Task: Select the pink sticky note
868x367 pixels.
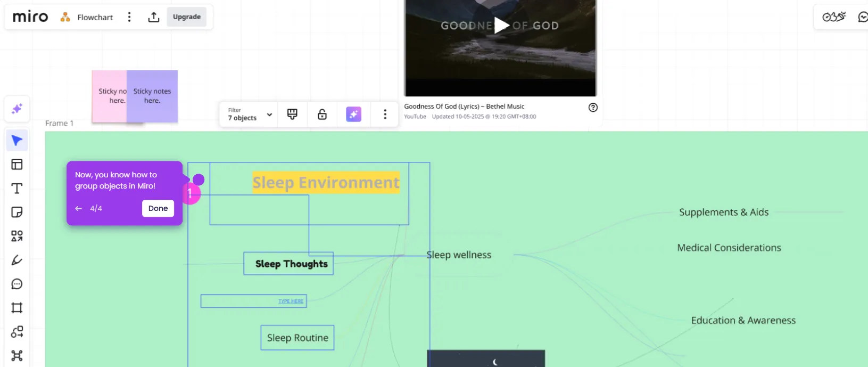Action: tap(110, 96)
